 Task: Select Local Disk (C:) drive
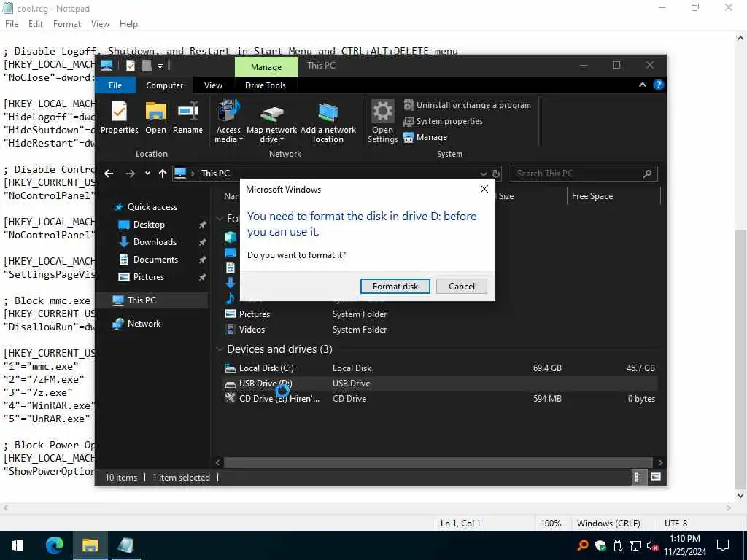[440, 368]
